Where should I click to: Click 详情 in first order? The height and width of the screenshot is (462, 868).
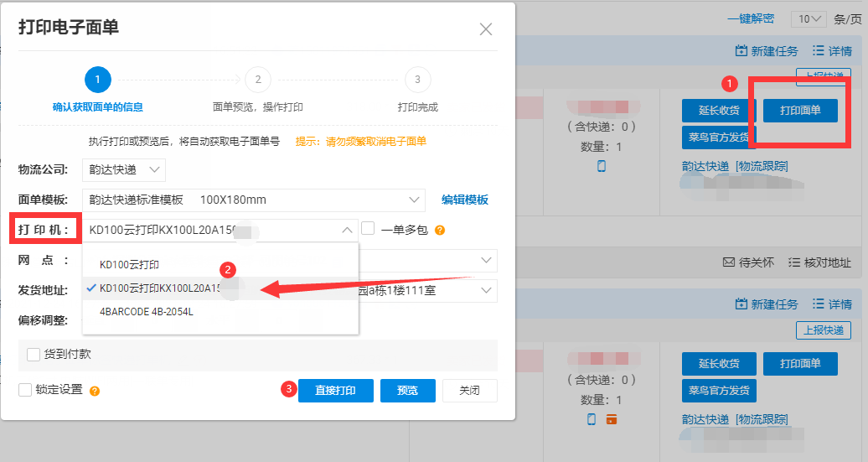point(832,51)
